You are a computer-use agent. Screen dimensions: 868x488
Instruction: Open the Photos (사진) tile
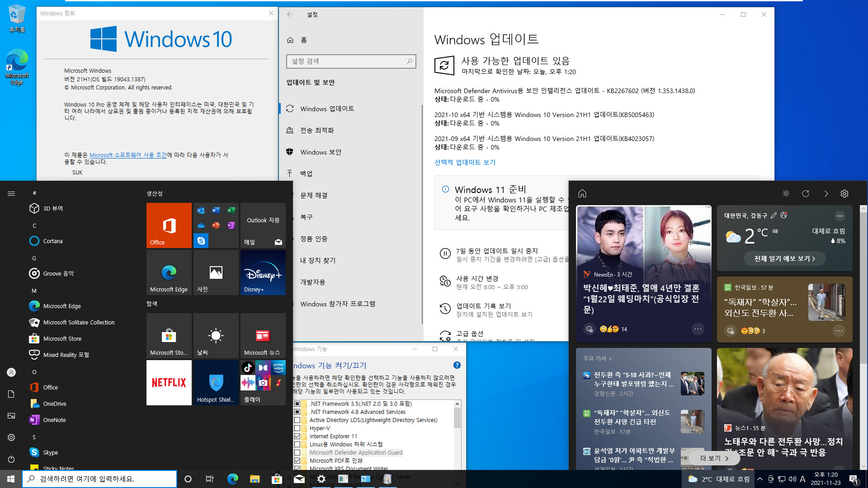(216, 272)
